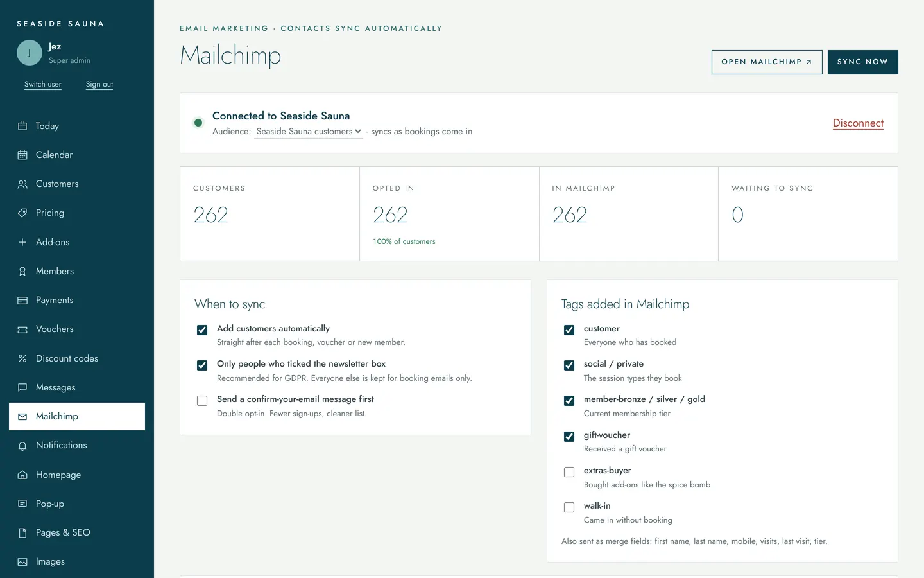Viewport: 924px width, 578px height.
Task: Click the Sign out link
Action: click(99, 84)
